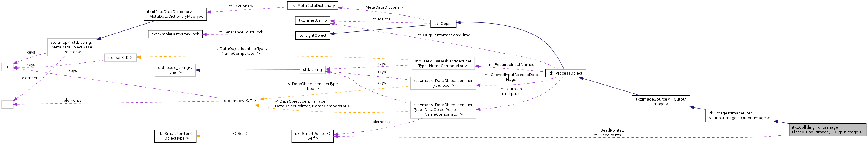Screen dimensions: 868x144
Task: Open the itk::ImageToImageFilter node
Action: coord(739,115)
